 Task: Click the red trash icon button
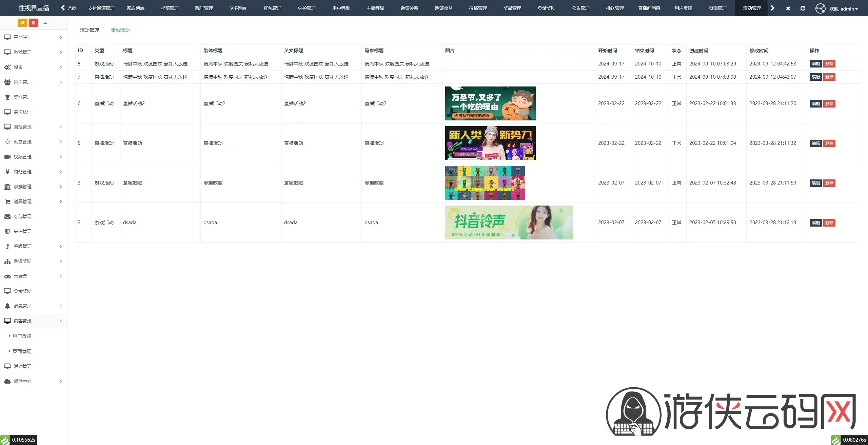[34, 23]
